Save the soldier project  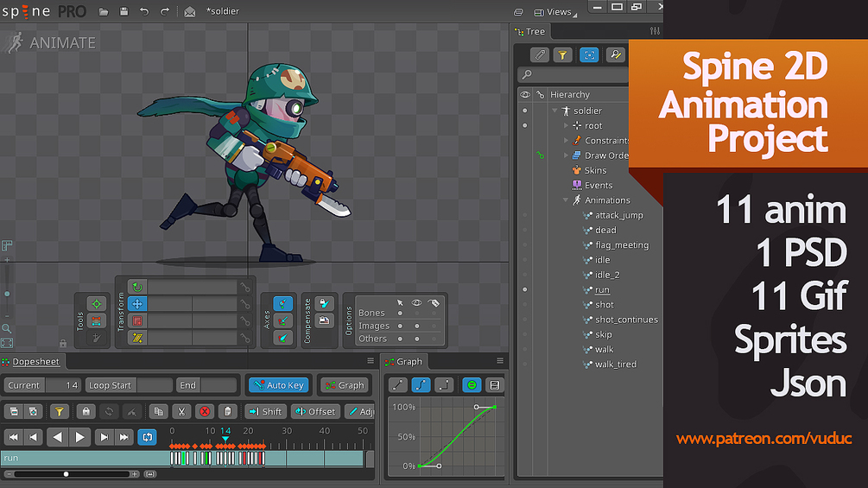(x=124, y=11)
